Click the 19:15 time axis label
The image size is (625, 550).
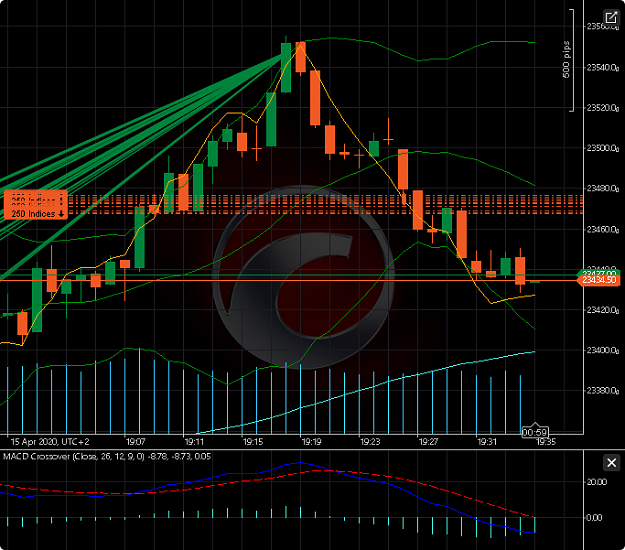253,442
